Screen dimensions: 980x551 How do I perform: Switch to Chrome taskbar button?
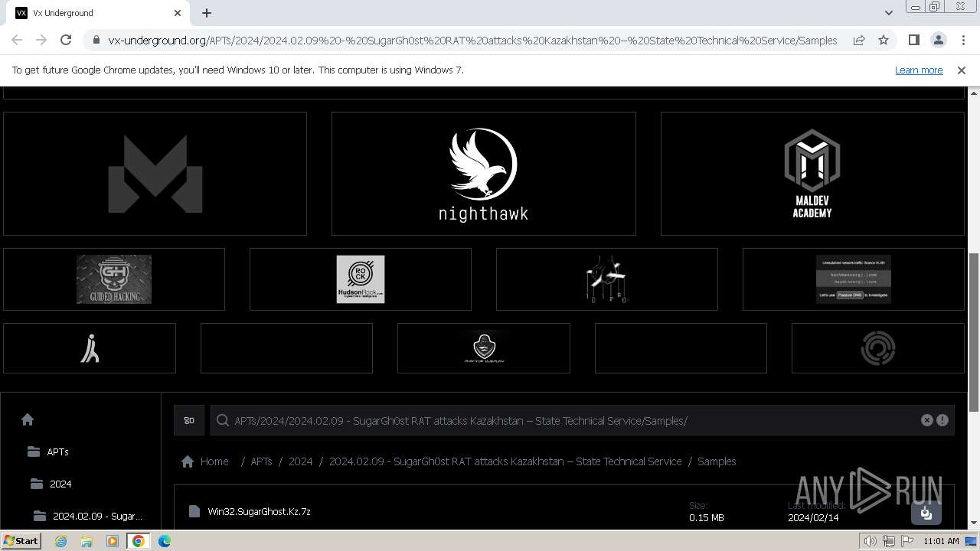click(139, 541)
